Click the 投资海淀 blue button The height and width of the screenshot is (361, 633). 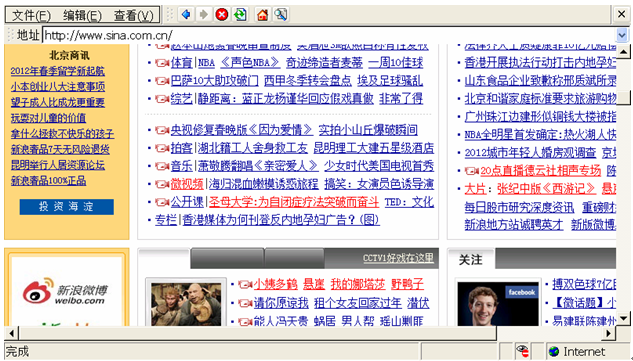pos(67,207)
